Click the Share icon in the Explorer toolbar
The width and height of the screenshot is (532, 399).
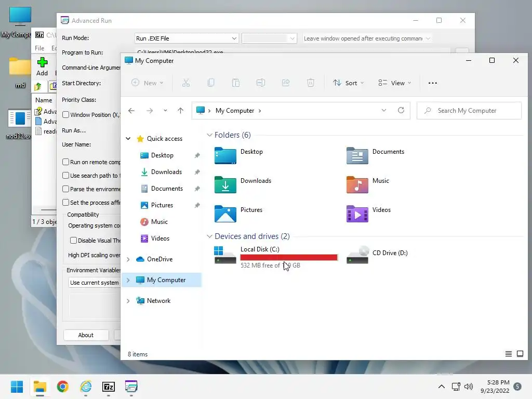coord(286,83)
